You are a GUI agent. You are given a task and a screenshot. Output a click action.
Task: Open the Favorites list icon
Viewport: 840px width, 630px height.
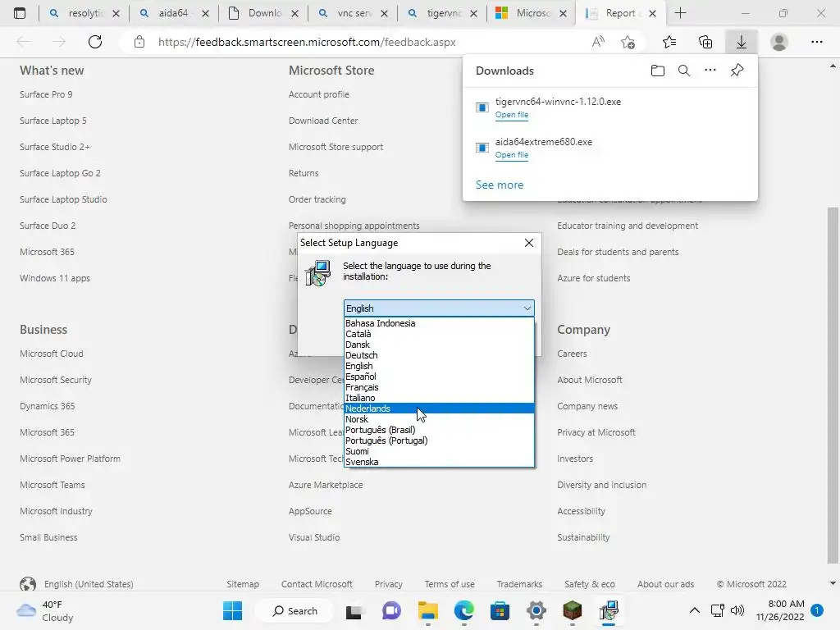point(669,42)
